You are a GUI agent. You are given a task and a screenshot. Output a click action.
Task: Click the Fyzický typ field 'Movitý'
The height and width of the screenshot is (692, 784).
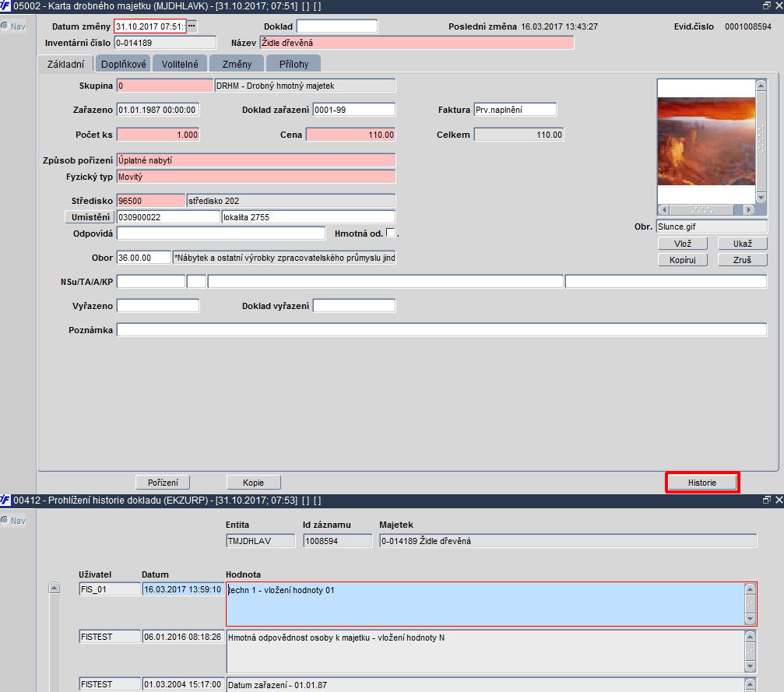pos(256,177)
